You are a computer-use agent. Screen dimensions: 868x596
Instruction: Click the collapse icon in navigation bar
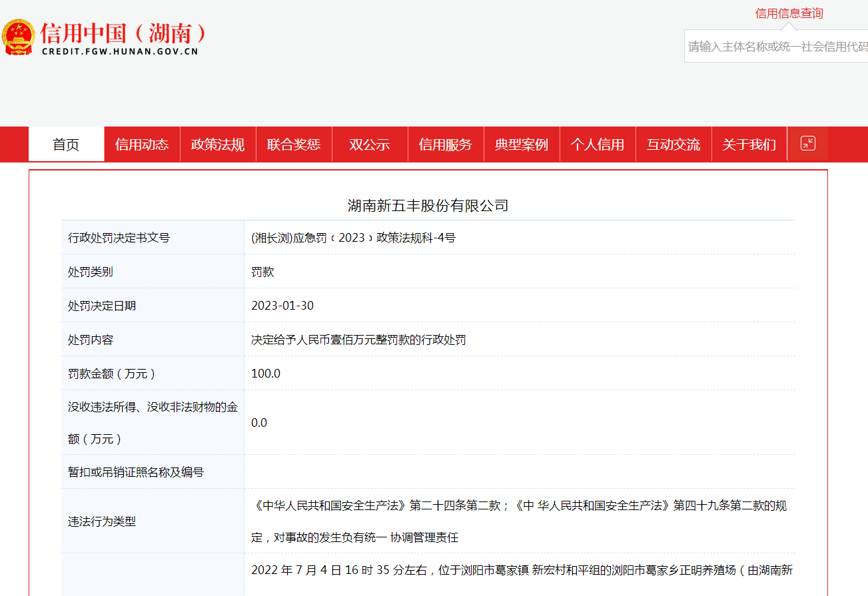[x=807, y=143]
